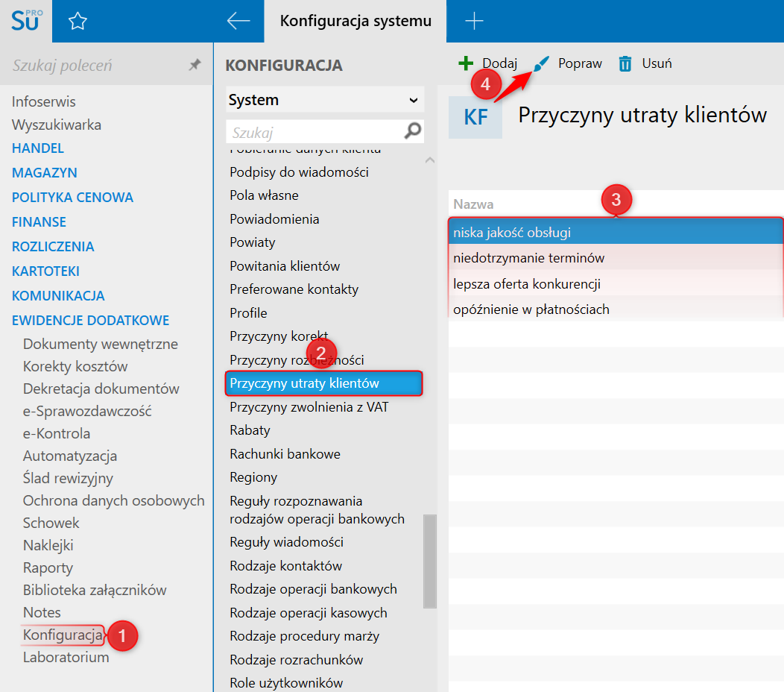Open Automatyzacja
The image size is (784, 692).
coord(70,456)
